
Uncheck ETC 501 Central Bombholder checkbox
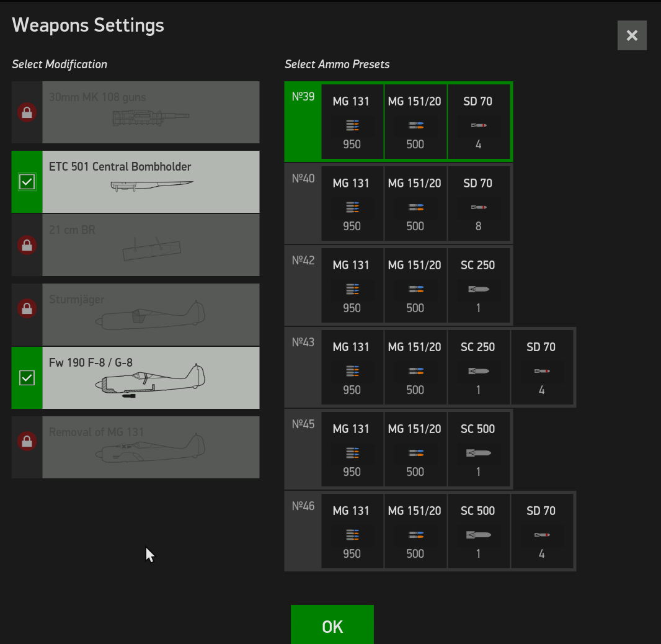click(x=27, y=182)
